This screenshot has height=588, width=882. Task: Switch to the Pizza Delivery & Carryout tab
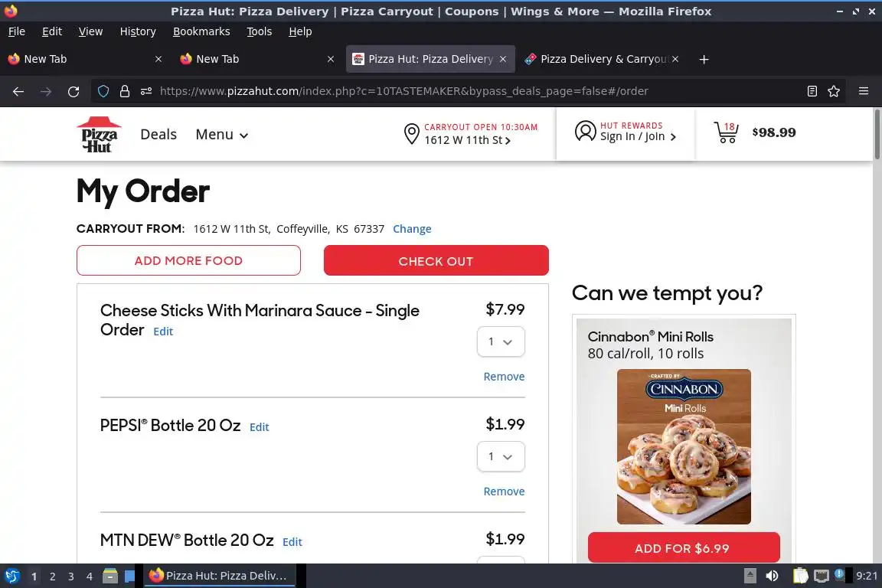point(601,59)
